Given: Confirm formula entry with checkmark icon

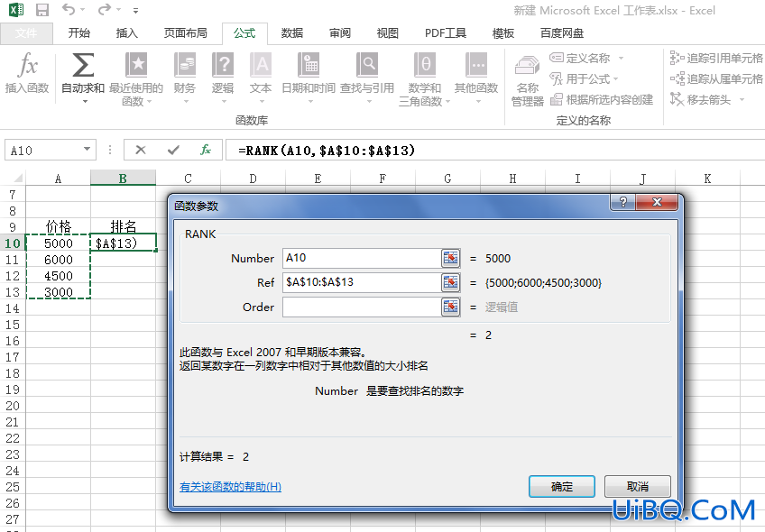Looking at the screenshot, I should tap(173, 150).
